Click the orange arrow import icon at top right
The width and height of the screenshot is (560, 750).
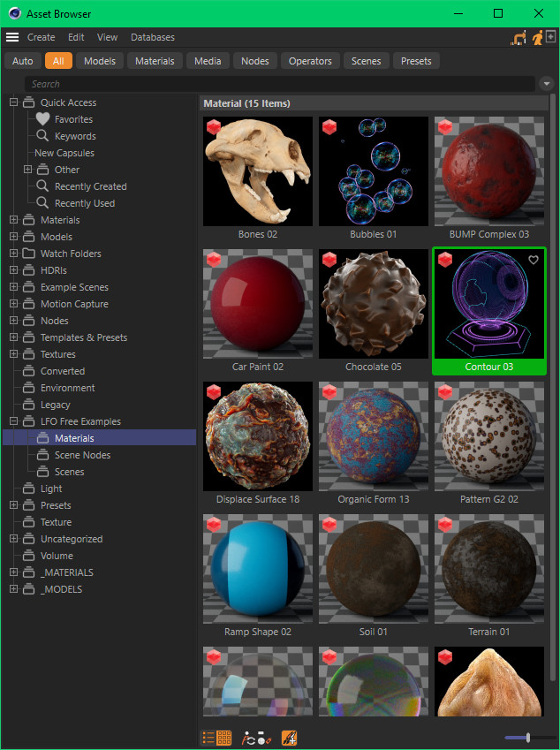click(x=518, y=38)
